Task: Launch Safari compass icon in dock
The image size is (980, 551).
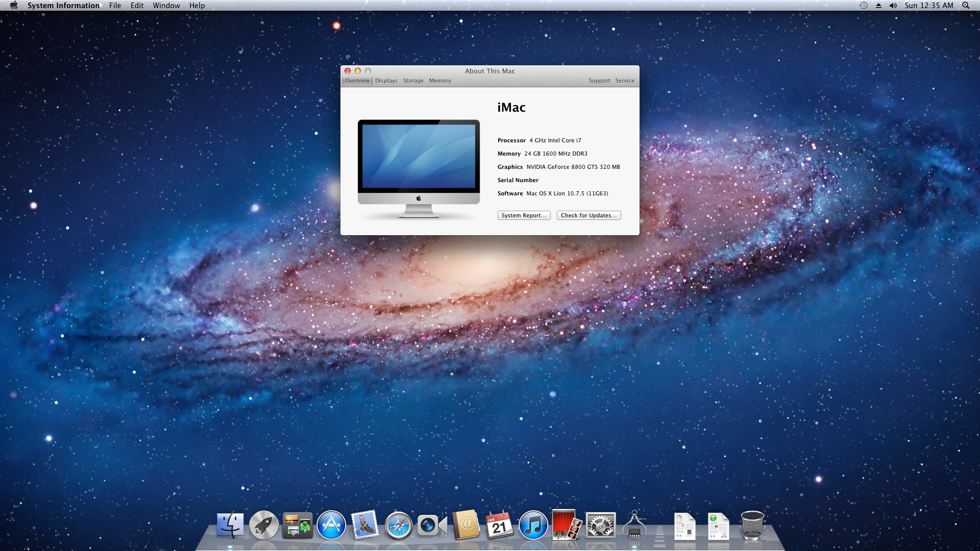Action: [399, 525]
